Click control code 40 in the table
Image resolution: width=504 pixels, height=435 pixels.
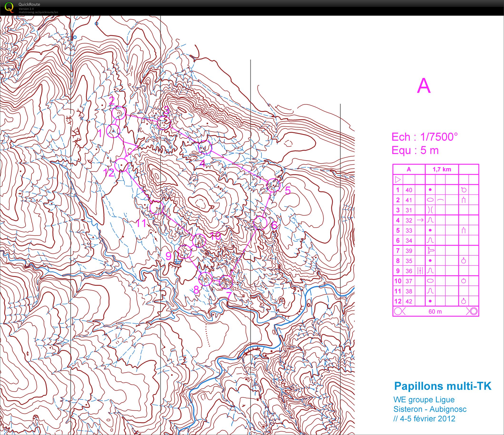409,190
